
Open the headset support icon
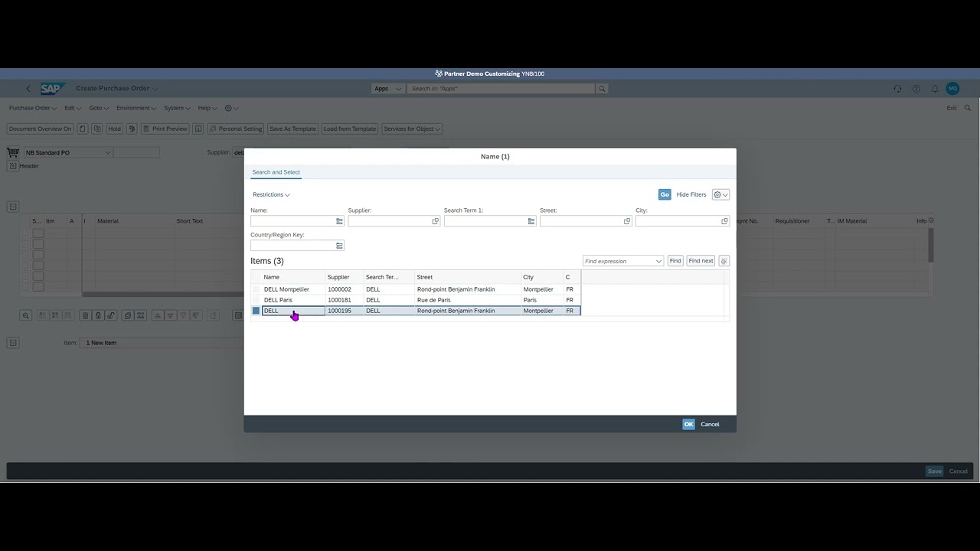click(x=897, y=89)
